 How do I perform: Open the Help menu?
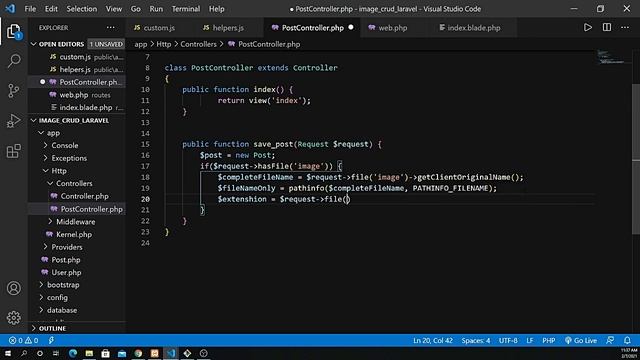tap(216, 9)
